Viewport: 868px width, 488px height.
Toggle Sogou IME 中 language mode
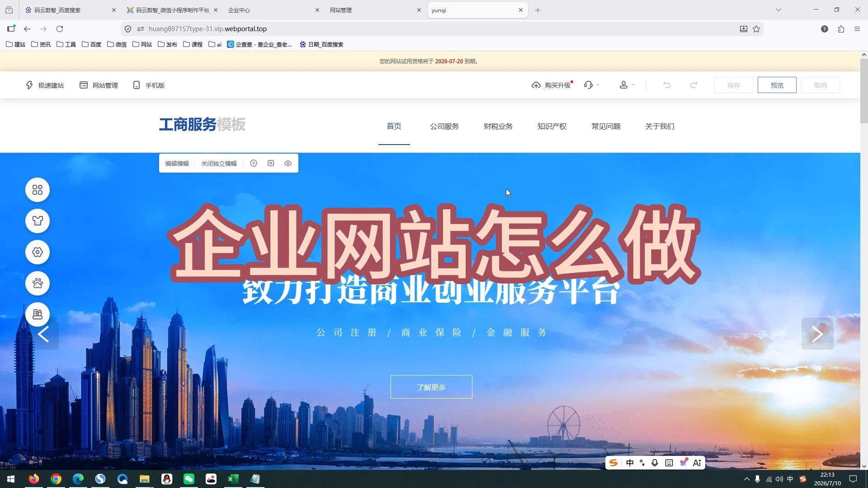coord(630,463)
